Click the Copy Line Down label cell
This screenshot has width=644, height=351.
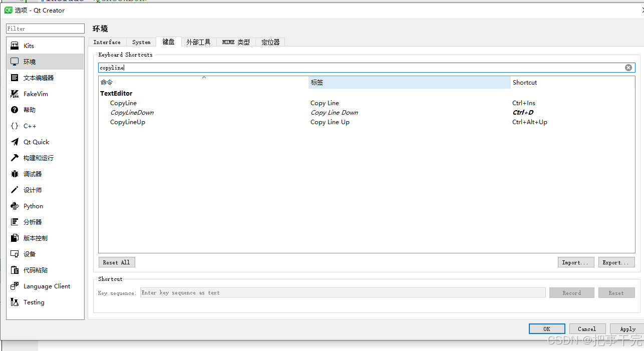pos(334,113)
